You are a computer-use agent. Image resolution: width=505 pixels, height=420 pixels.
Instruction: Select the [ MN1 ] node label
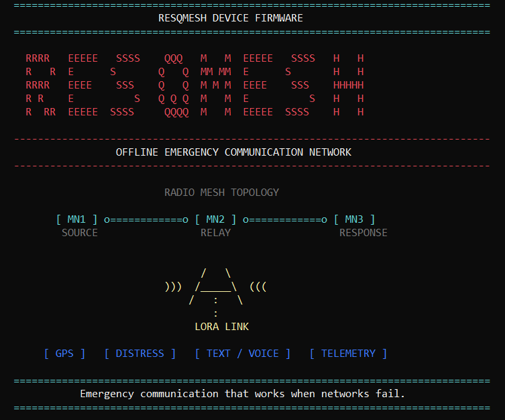(x=76, y=219)
